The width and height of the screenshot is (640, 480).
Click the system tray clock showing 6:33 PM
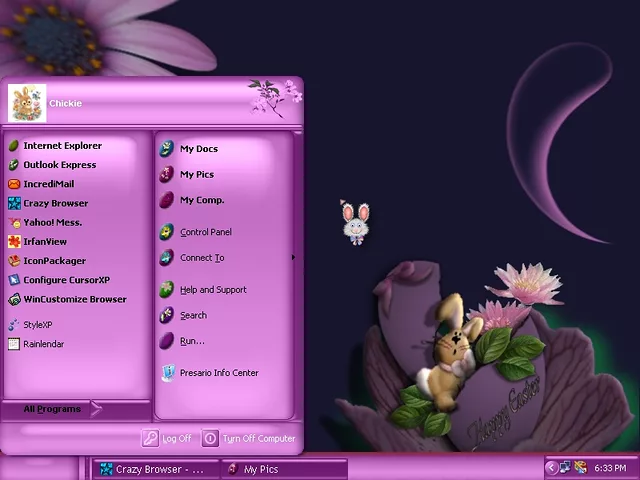click(609, 468)
